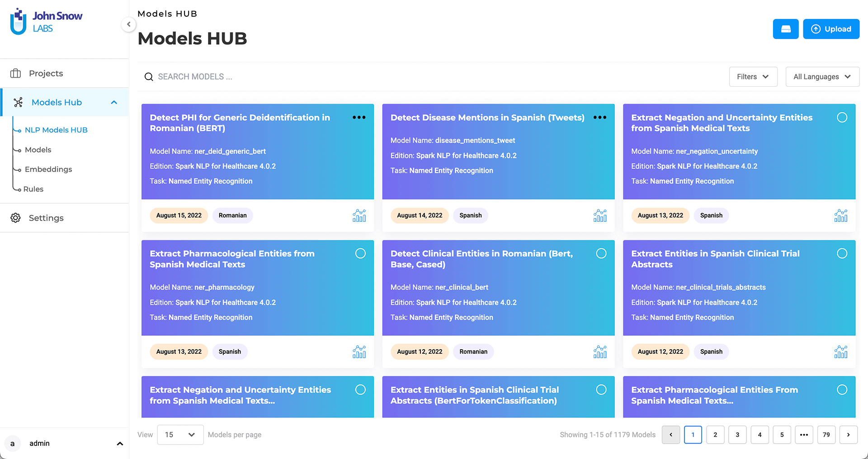Open three-dots menu on Romanian deidentification card
This screenshot has height=459, width=868.
click(x=359, y=117)
